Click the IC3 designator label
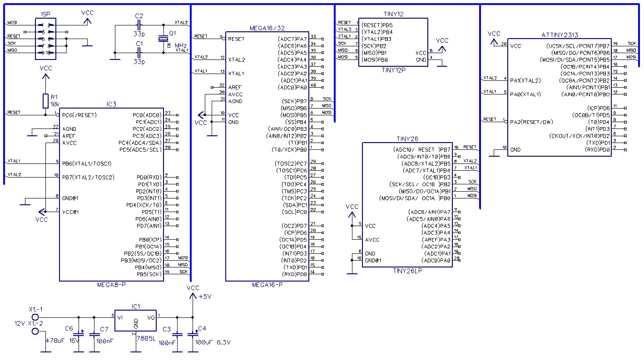644x361 pixels. (111, 104)
